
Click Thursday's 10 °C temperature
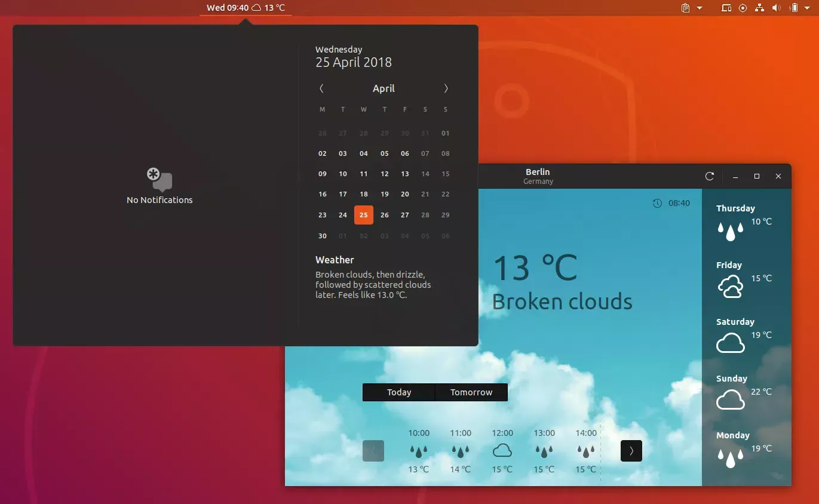point(762,222)
